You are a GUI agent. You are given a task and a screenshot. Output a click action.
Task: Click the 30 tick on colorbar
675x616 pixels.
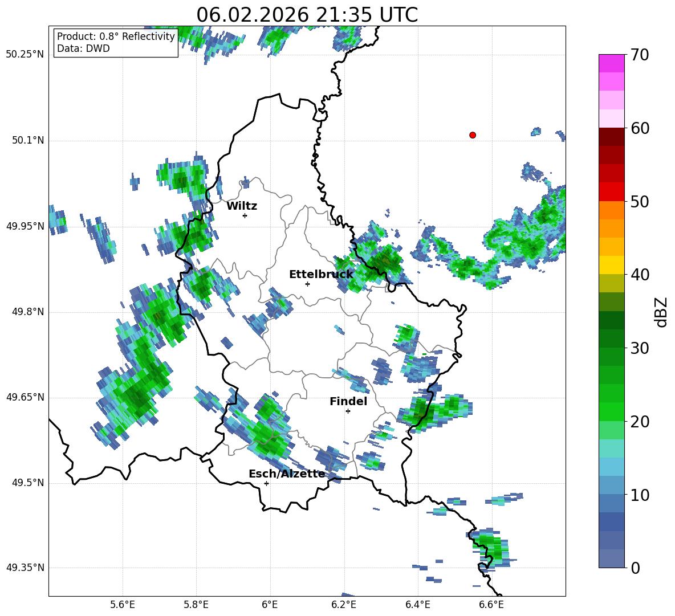(640, 348)
